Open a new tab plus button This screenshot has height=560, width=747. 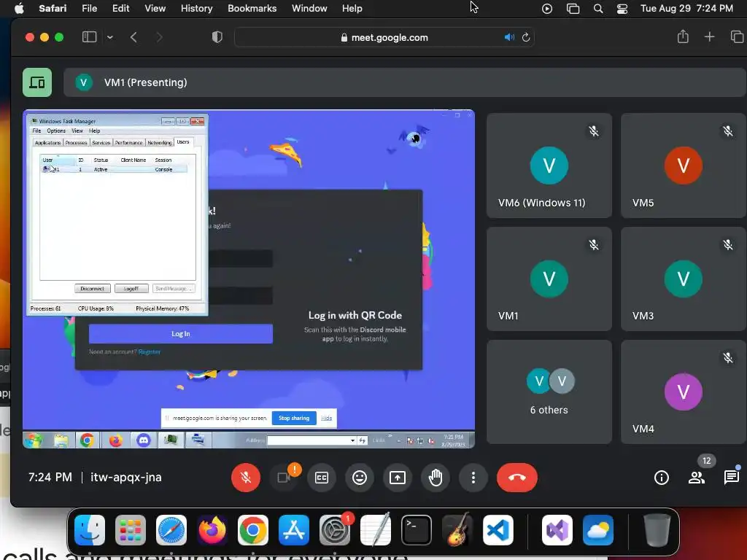tap(709, 36)
